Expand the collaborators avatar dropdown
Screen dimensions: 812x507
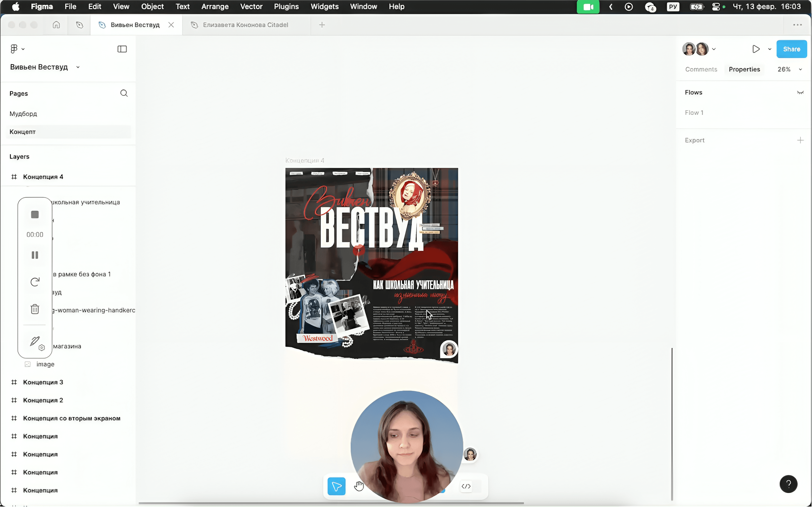tap(714, 49)
